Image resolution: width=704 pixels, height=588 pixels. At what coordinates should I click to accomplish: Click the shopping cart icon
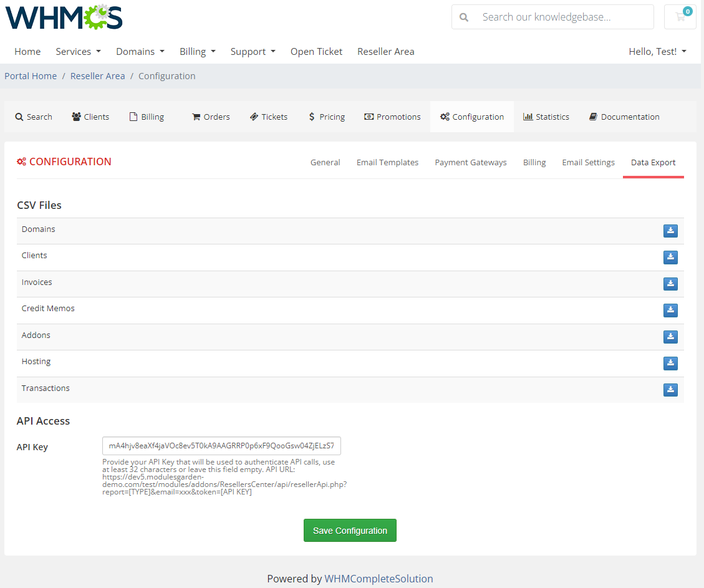(680, 17)
